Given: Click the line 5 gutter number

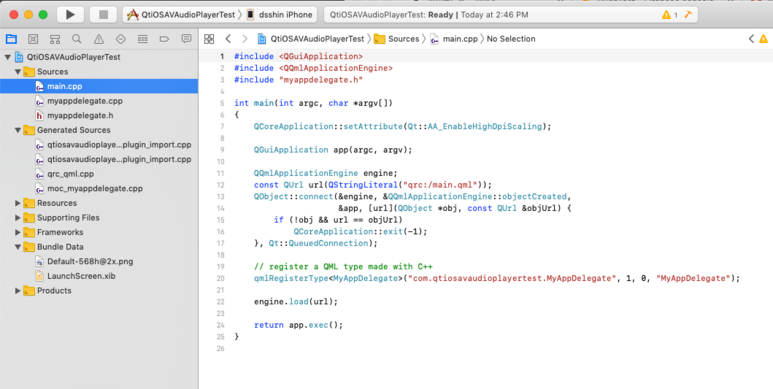Looking at the screenshot, I should coord(222,103).
